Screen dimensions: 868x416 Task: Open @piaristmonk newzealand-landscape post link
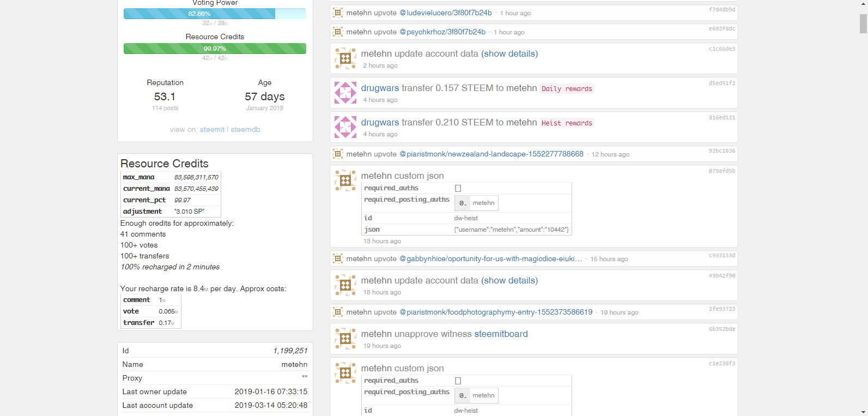pyautogui.click(x=491, y=154)
